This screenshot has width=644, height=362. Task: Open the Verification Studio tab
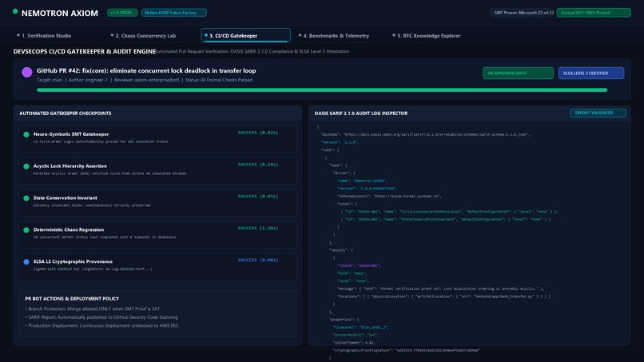point(44,36)
